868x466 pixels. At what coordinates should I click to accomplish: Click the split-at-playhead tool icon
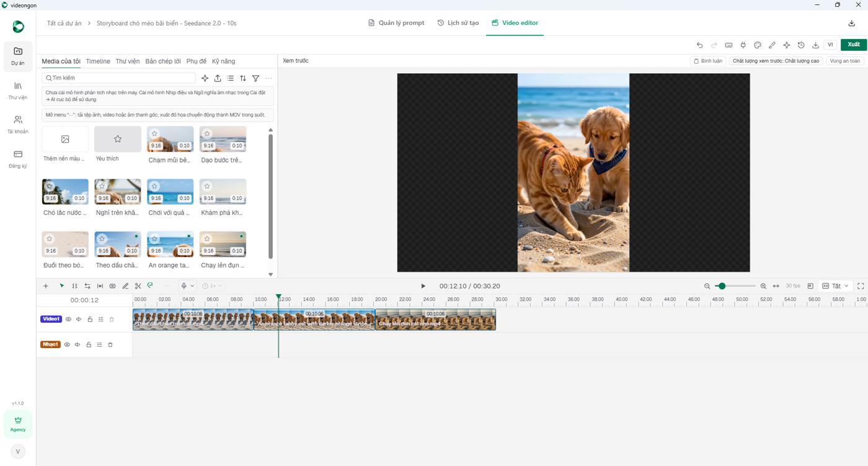pyautogui.click(x=74, y=286)
